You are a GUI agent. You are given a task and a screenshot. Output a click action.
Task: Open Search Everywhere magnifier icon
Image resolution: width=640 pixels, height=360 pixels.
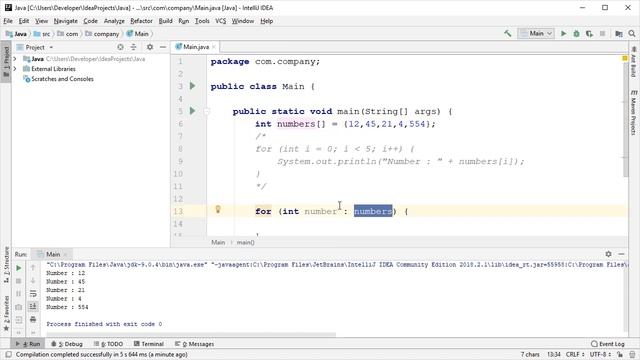pyautogui.click(x=632, y=33)
